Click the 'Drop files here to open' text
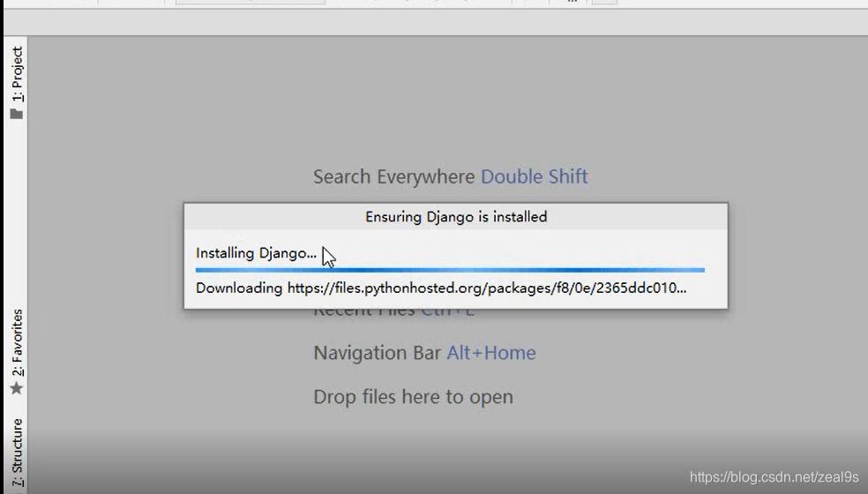868x494 pixels. (413, 397)
